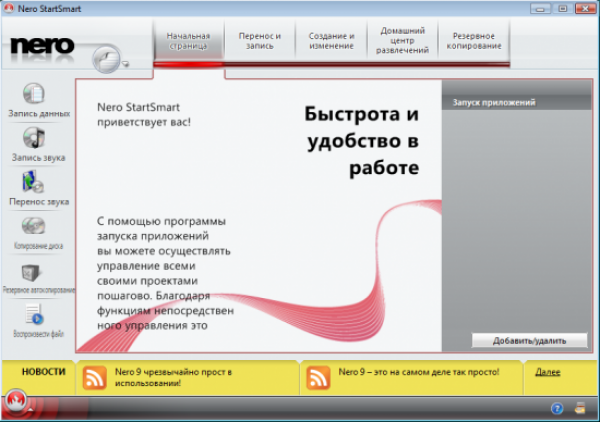Follow the Далее link in news bar
Screen dimensions: 600x422
(x=548, y=372)
